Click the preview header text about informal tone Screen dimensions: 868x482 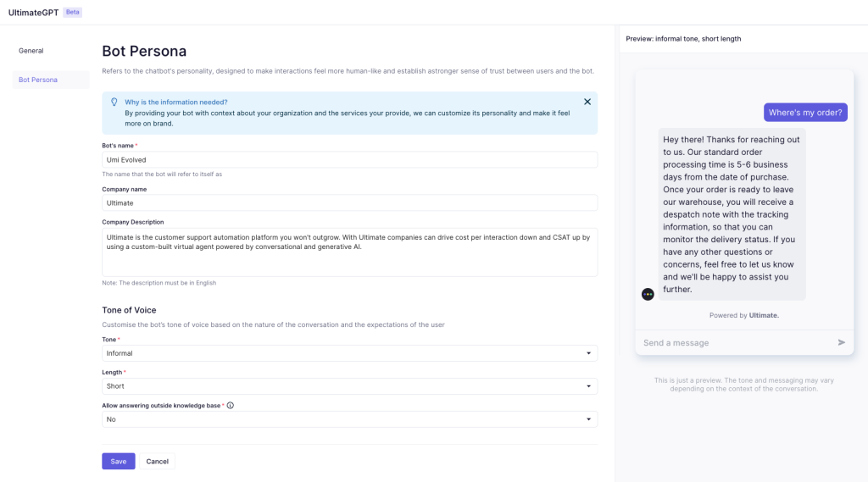[683, 39]
